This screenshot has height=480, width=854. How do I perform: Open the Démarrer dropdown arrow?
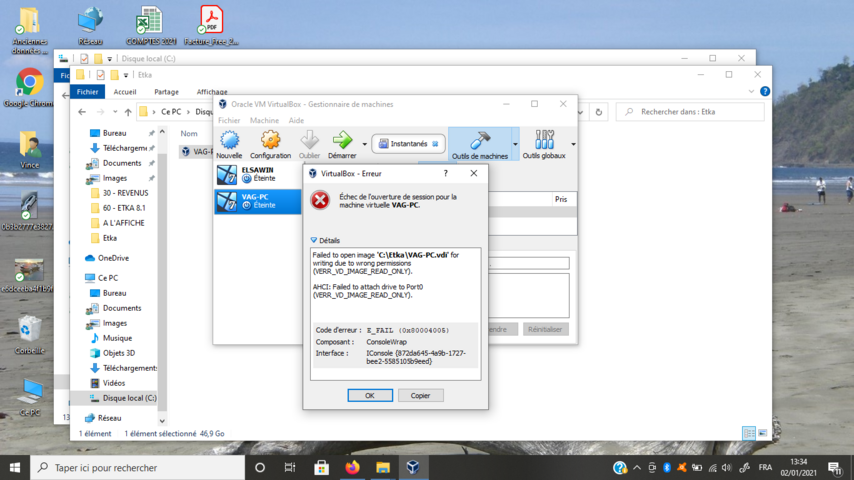[364, 144]
